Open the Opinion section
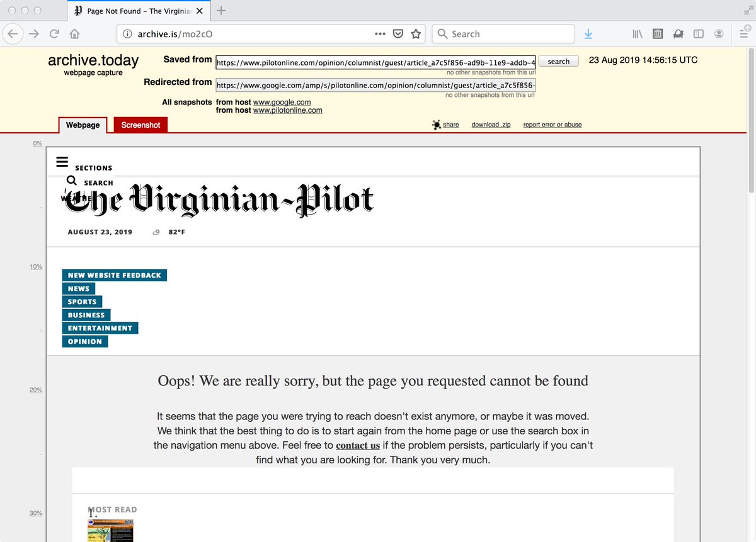This screenshot has width=756, height=542. [85, 341]
